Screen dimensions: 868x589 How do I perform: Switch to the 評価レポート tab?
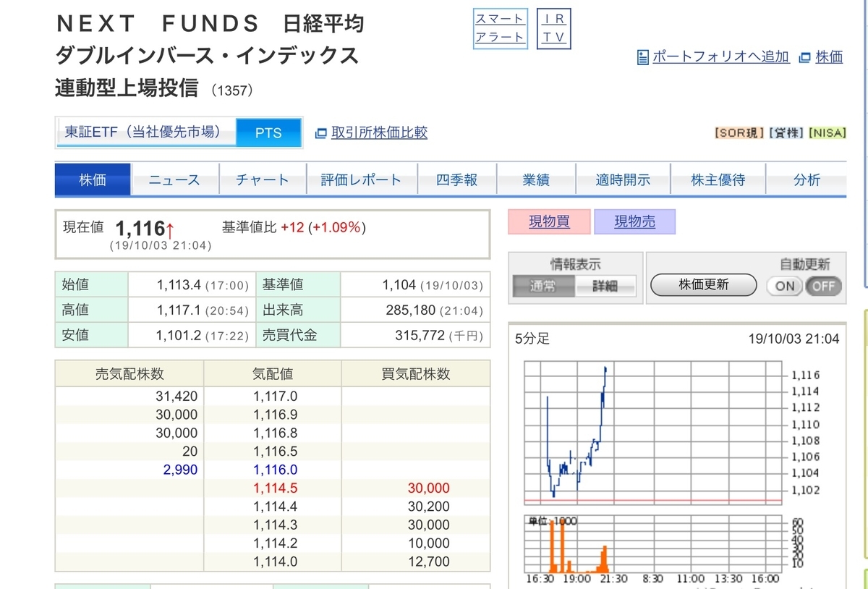click(361, 180)
